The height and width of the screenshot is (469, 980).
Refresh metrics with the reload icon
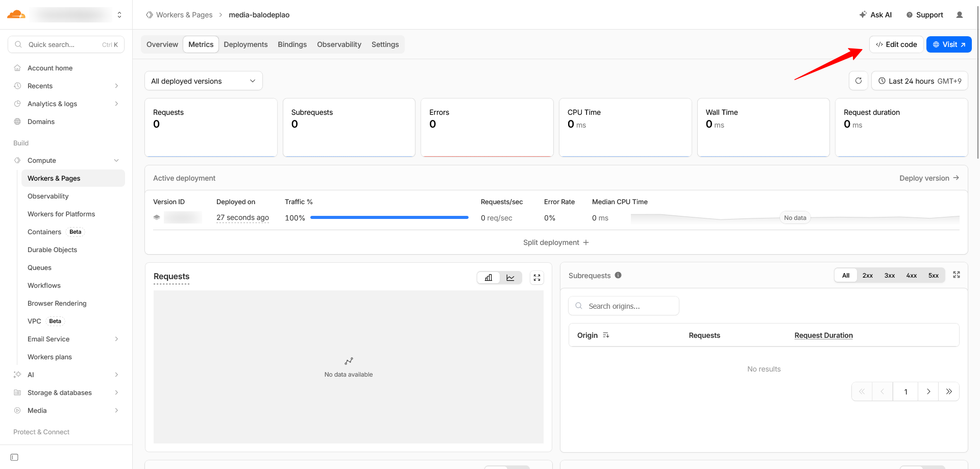coord(858,81)
